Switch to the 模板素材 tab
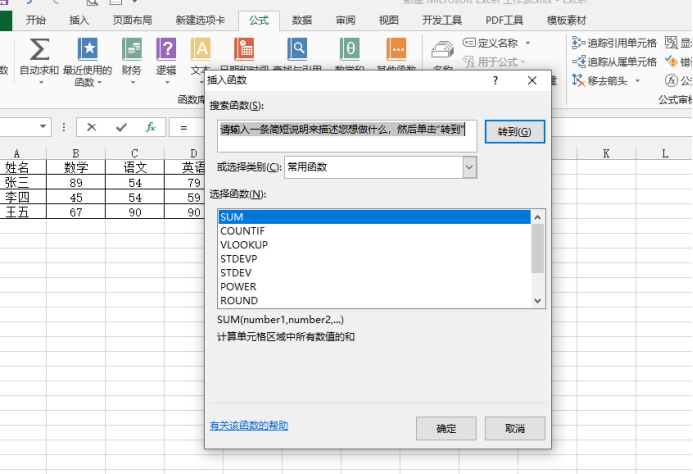Viewport: 693px width, 474px height. (x=566, y=20)
